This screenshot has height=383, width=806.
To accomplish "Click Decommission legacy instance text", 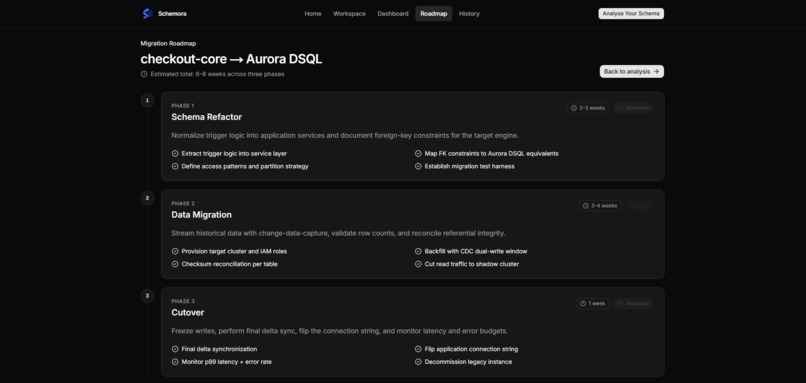I will pyautogui.click(x=468, y=362).
